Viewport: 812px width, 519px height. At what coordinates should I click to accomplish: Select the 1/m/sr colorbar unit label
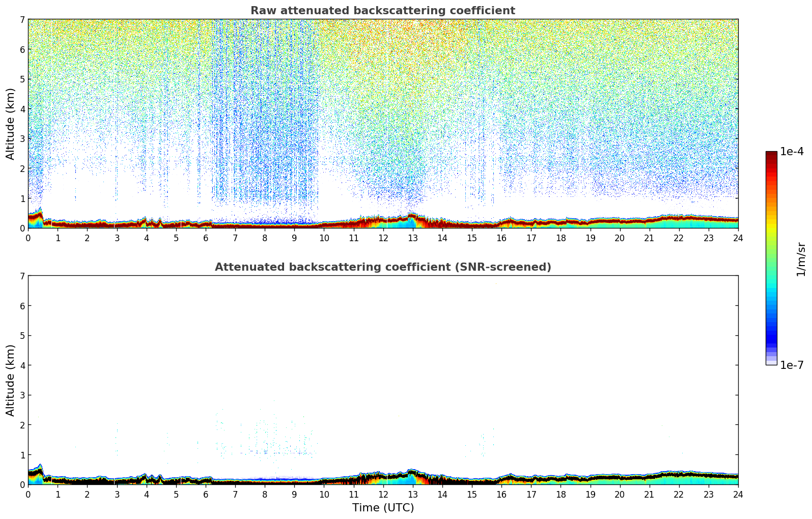(x=801, y=259)
